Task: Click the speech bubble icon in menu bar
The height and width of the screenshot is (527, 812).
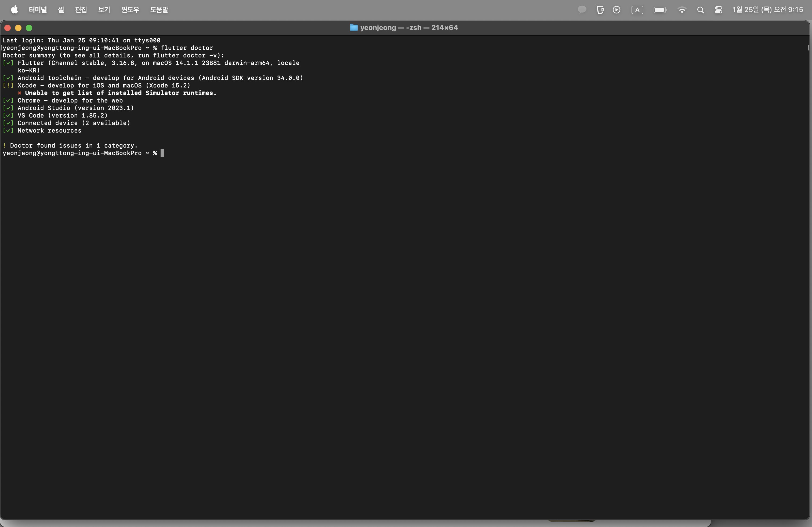Action: pyautogui.click(x=582, y=10)
